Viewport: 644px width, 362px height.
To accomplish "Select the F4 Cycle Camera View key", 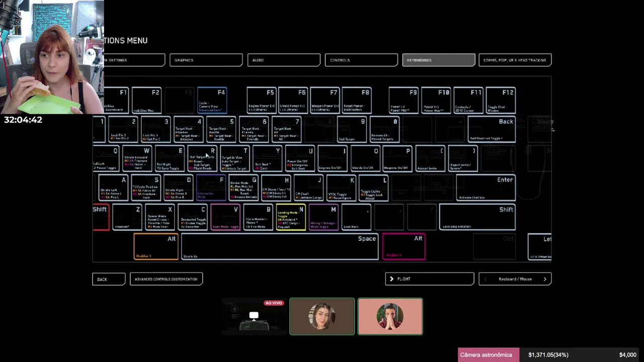I will tap(212, 101).
